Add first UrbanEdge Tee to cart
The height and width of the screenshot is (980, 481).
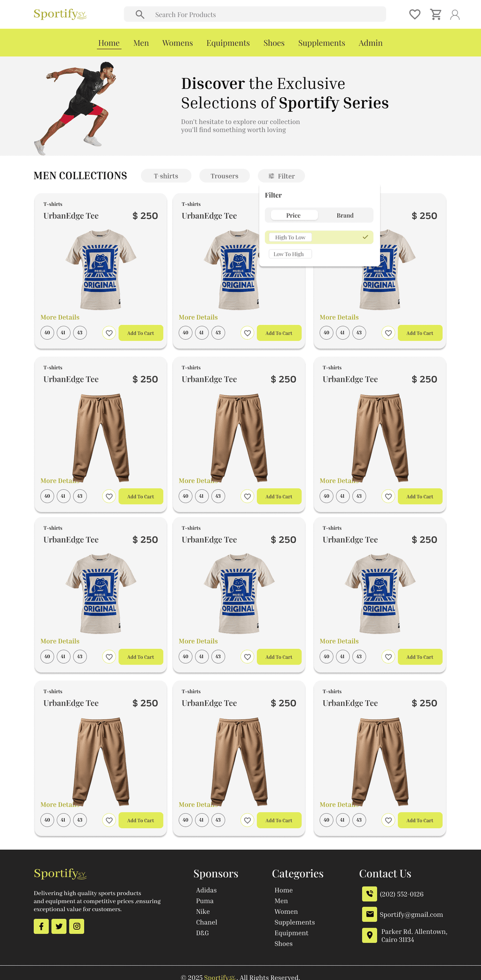click(141, 333)
